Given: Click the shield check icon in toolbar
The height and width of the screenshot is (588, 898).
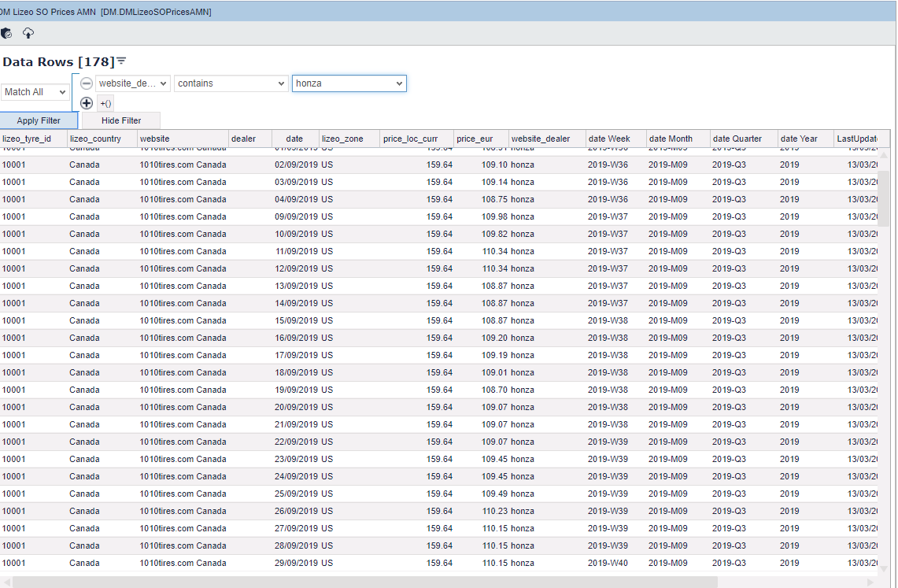Looking at the screenshot, I should (x=7, y=33).
